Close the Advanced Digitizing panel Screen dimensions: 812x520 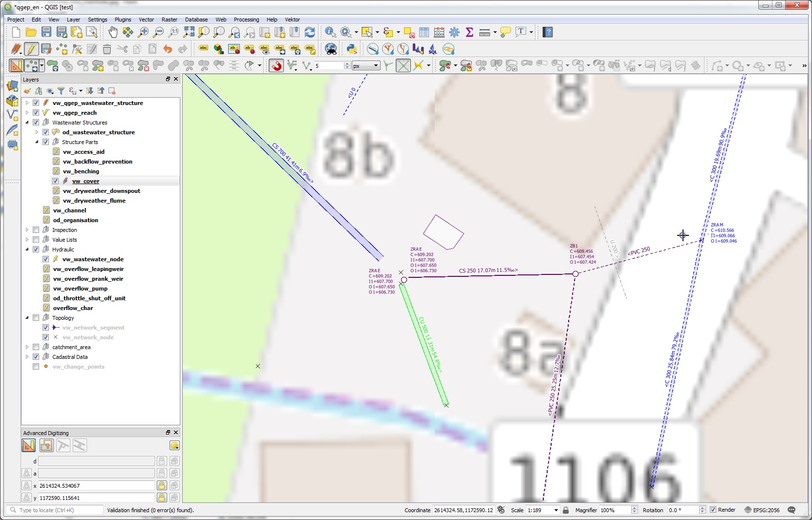pos(176,433)
